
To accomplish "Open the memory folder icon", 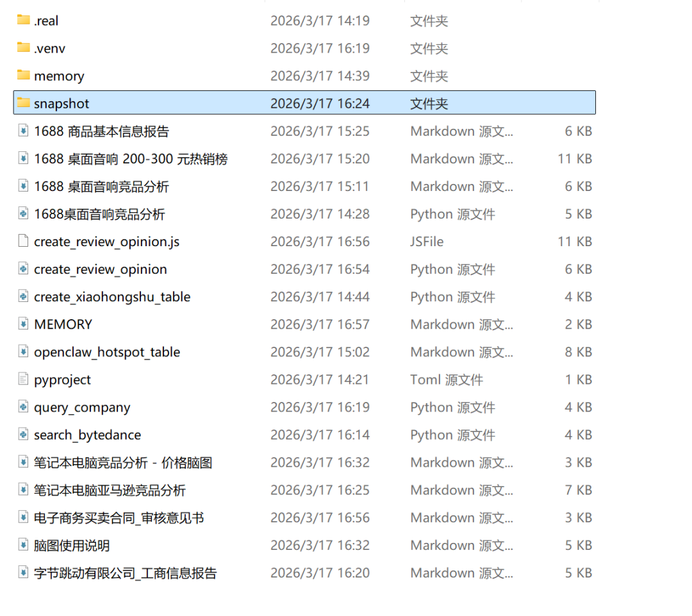I will [22, 76].
